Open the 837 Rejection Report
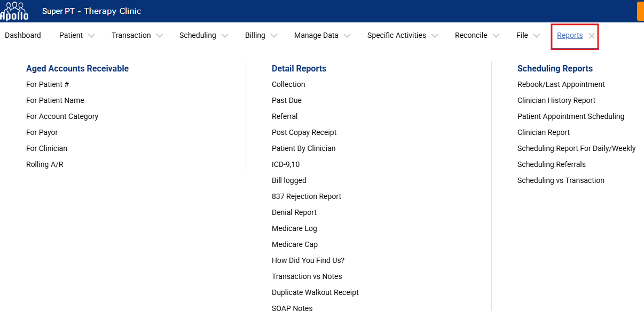644x311 pixels. tap(307, 196)
